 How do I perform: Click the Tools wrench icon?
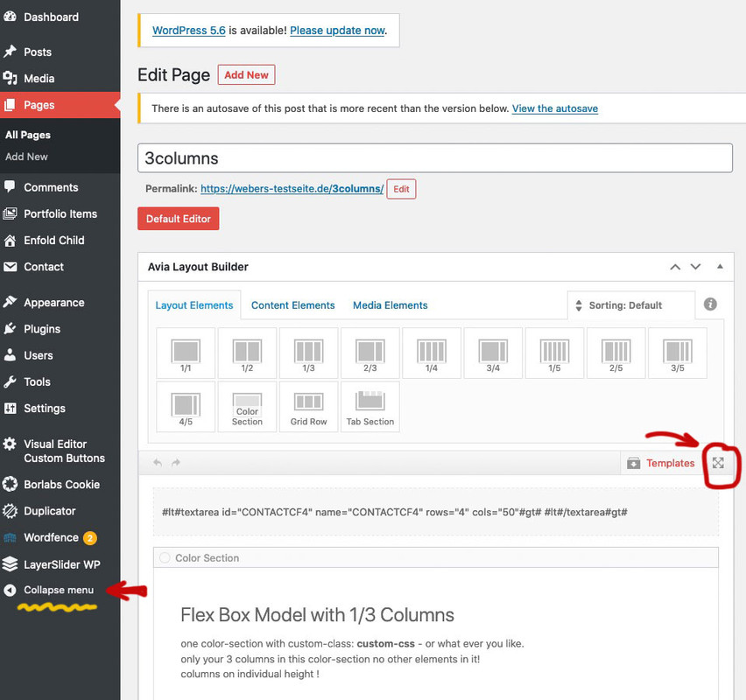[x=10, y=381]
